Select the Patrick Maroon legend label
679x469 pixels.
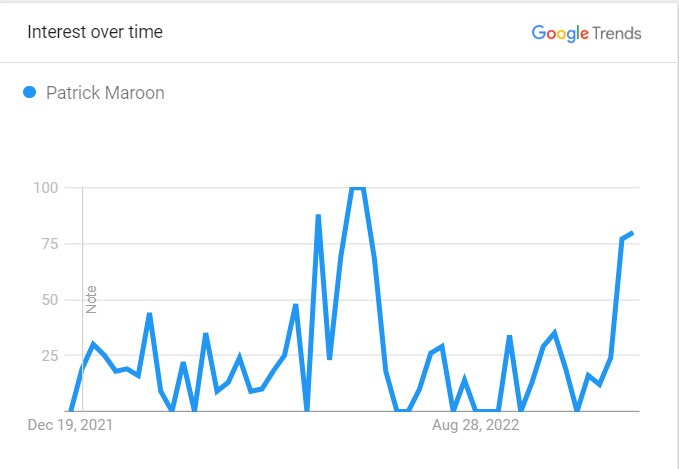click(x=105, y=93)
